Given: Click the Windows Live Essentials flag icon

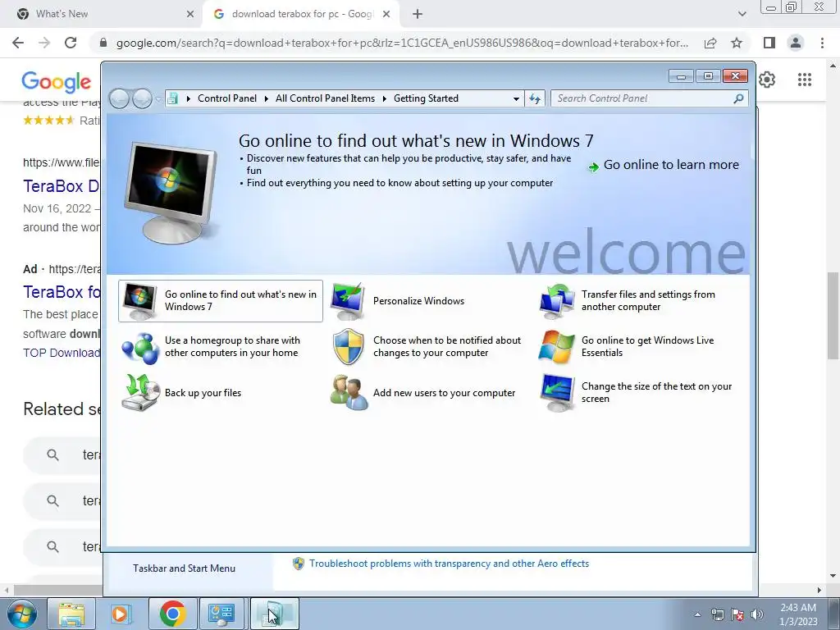Looking at the screenshot, I should (557, 347).
